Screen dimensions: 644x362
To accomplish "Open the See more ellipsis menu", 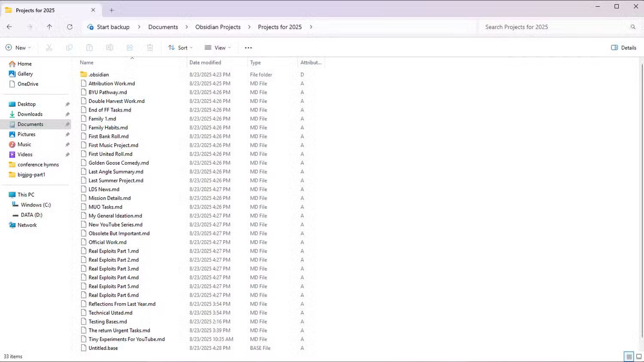I will pos(248,48).
